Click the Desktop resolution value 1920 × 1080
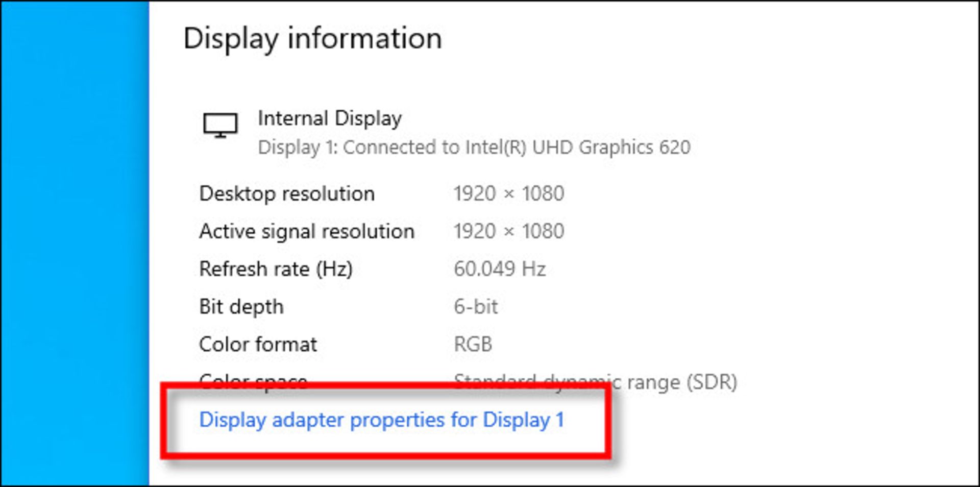The width and height of the screenshot is (980, 487). coord(508,194)
